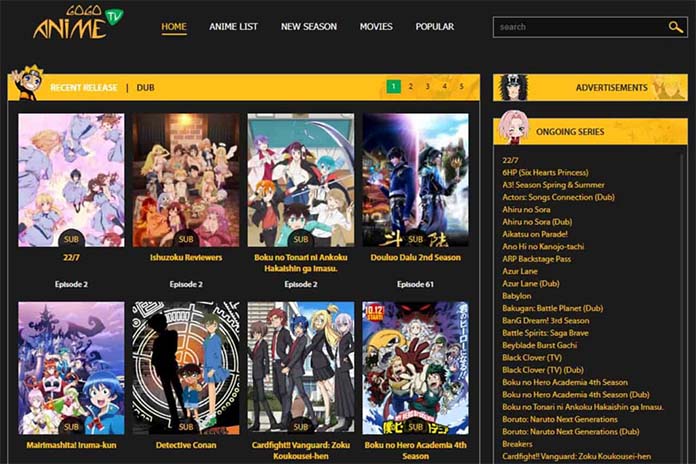Switch to the DUB tab

146,87
